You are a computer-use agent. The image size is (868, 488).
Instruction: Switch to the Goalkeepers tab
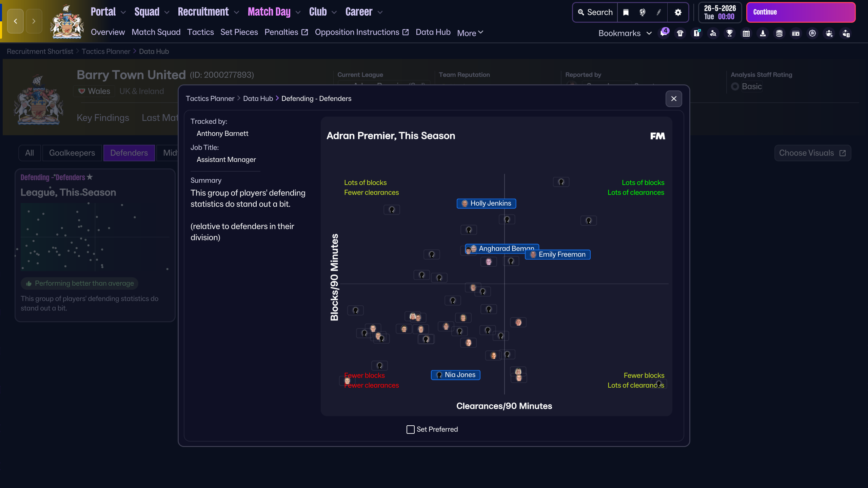tap(72, 153)
